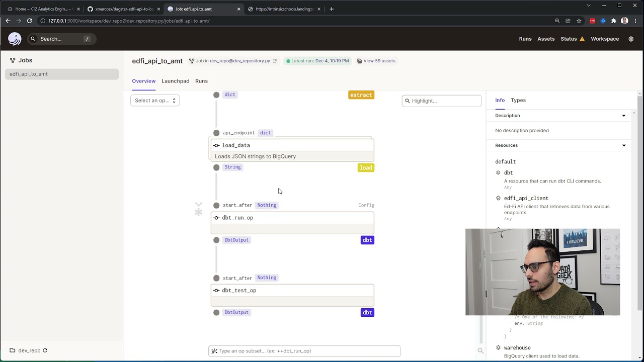This screenshot has width=644, height=362.
Task: Open the browser zoom indicator icon
Action: tap(557, 21)
